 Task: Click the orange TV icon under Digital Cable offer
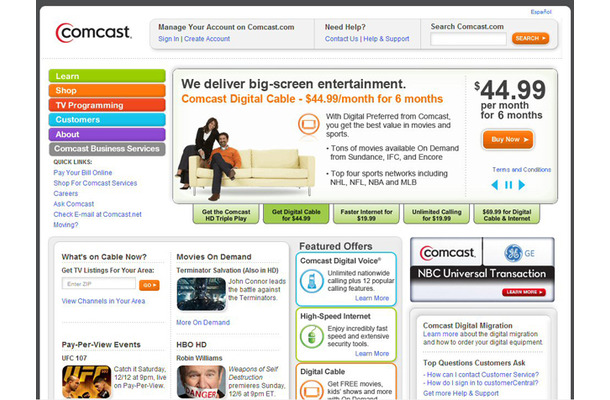312,390
